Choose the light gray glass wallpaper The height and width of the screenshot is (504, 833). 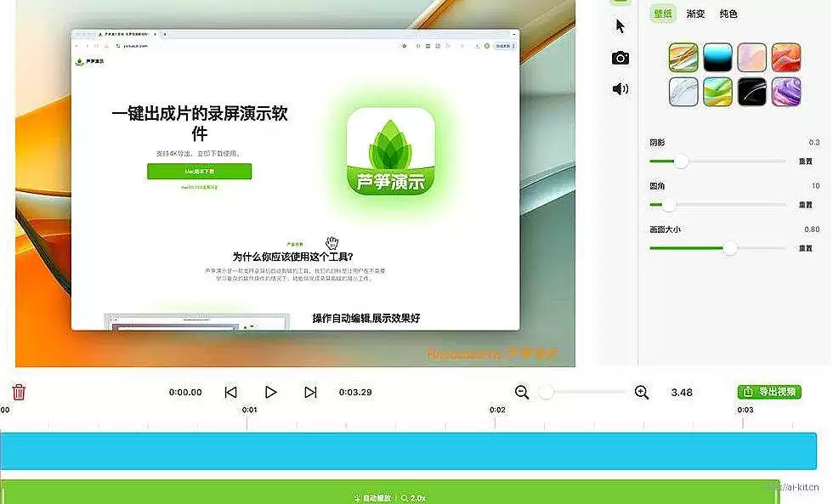click(683, 91)
